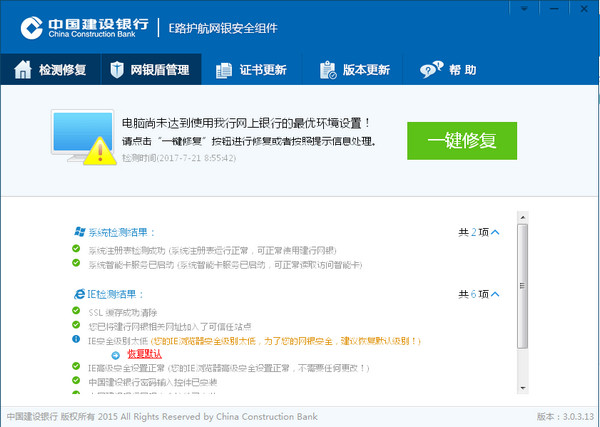This screenshot has width=600, height=427.
Task: Collapse the IE检测结果 section chevron
Action: coord(495,294)
